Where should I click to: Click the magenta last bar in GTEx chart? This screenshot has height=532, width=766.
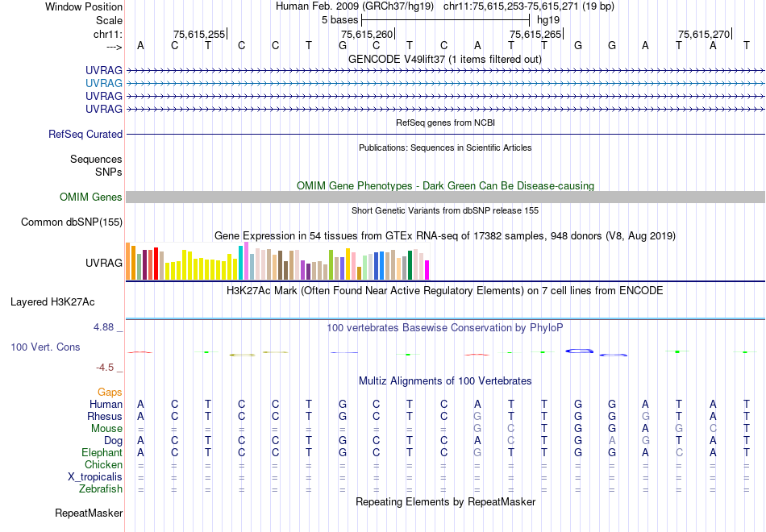(x=427, y=270)
